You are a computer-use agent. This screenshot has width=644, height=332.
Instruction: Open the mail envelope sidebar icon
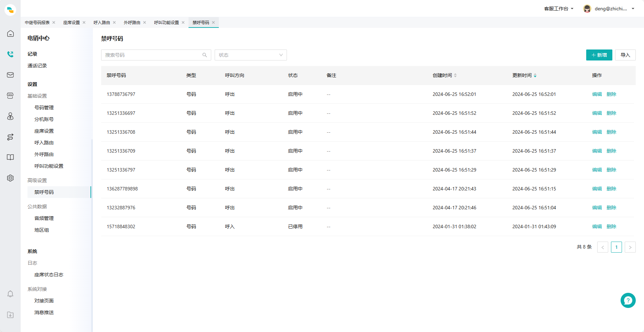(x=10, y=75)
